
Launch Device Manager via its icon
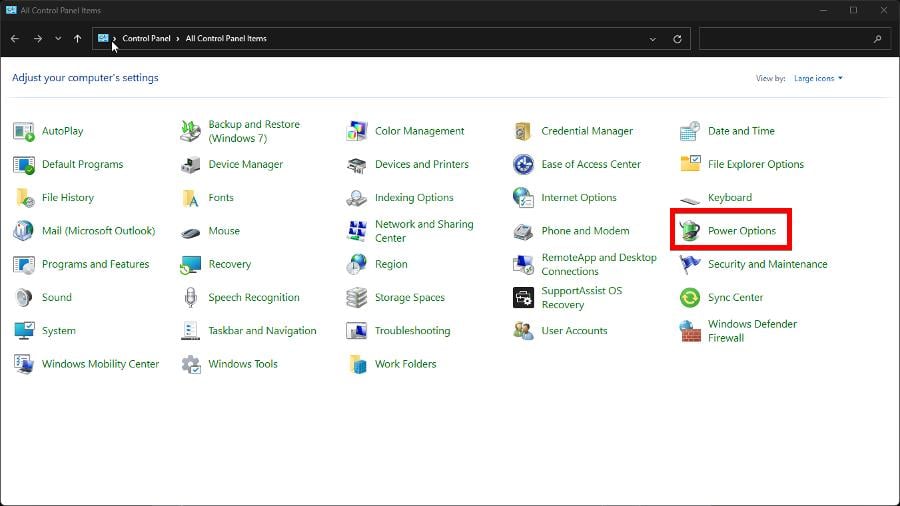coord(191,165)
